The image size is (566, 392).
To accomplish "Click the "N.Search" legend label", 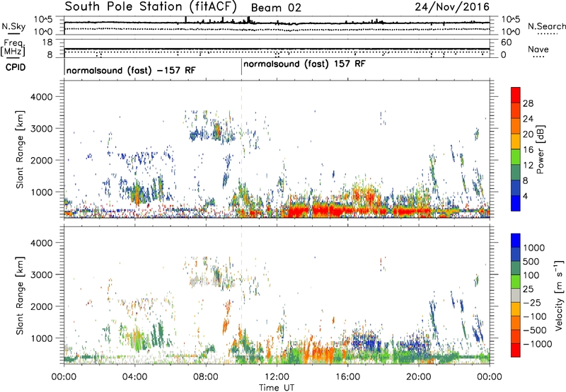I will click(x=546, y=26).
